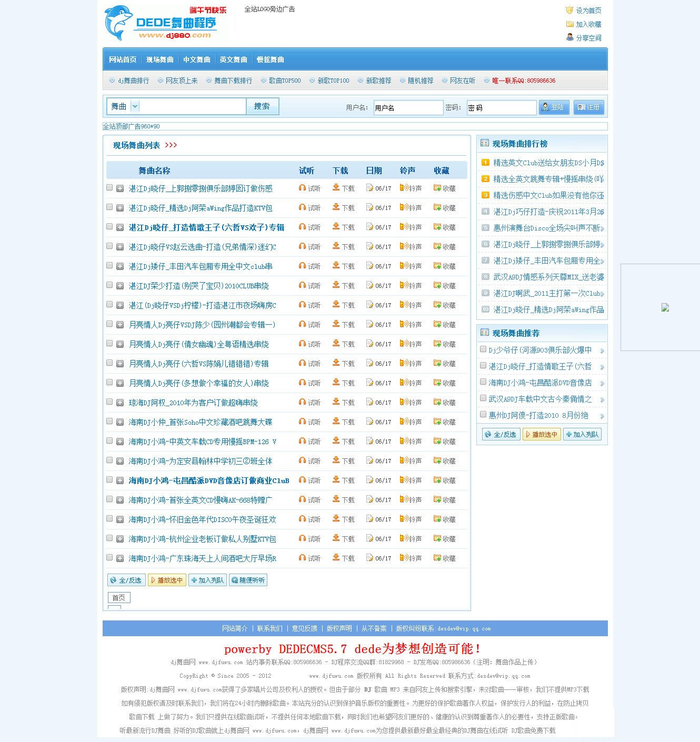Viewport: 700px width, 742px height.
Task: Expand plus icon for 月亮情人Dj亮仔(倩女幽魂) row
Action: coord(120,344)
